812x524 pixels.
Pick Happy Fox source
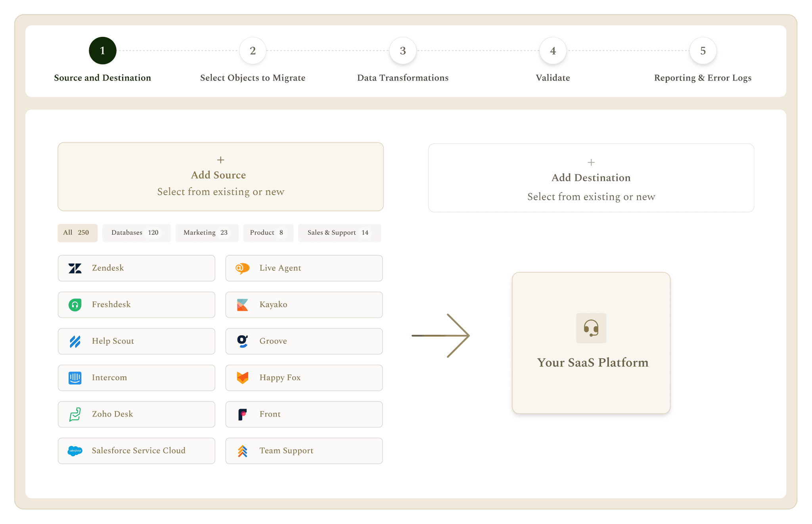click(x=304, y=378)
